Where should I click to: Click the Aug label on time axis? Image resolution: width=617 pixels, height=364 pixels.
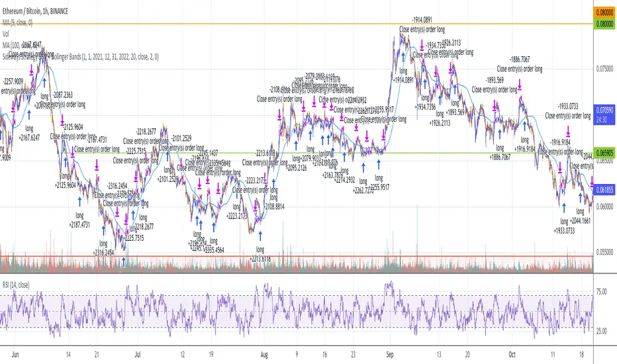(264, 355)
